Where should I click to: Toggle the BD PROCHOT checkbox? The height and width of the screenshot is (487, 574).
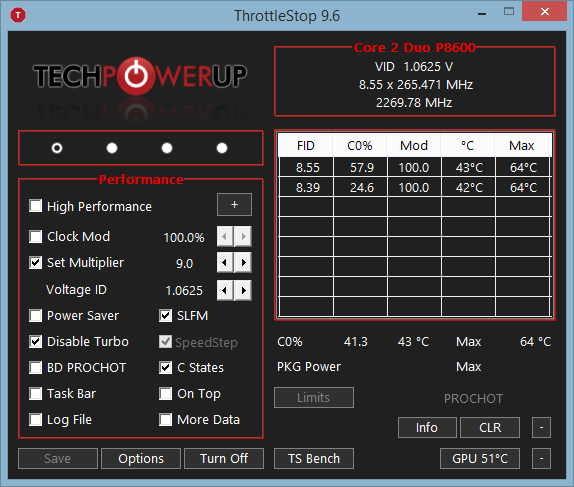click(36, 367)
